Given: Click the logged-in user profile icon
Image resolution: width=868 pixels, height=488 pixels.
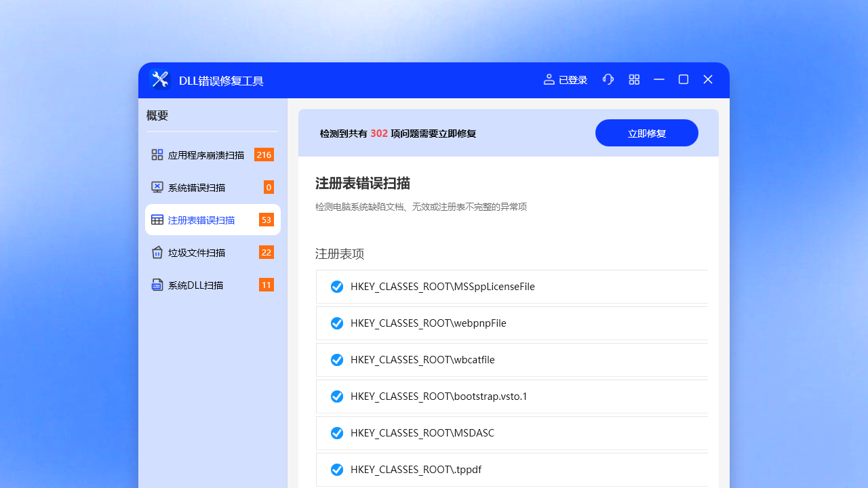Looking at the screenshot, I should click(549, 79).
